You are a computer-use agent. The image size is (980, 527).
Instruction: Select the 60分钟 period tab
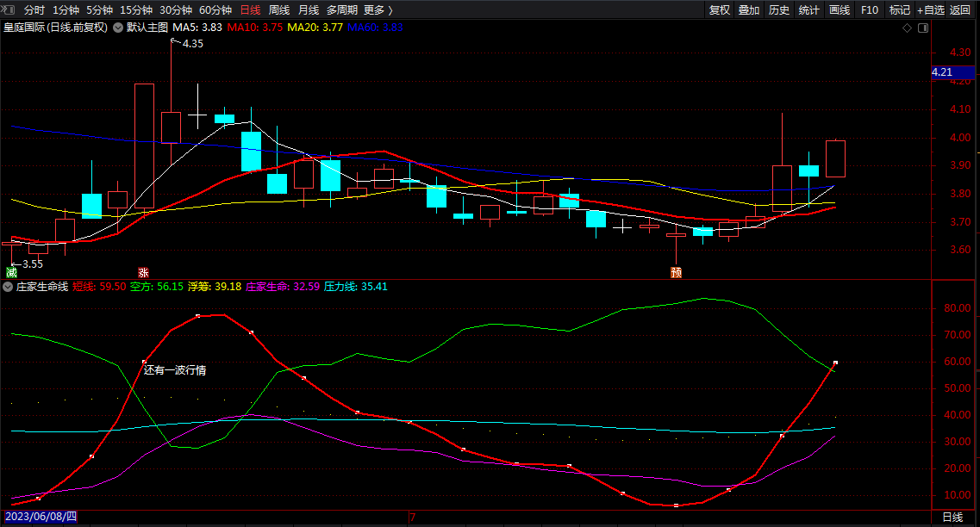[215, 10]
